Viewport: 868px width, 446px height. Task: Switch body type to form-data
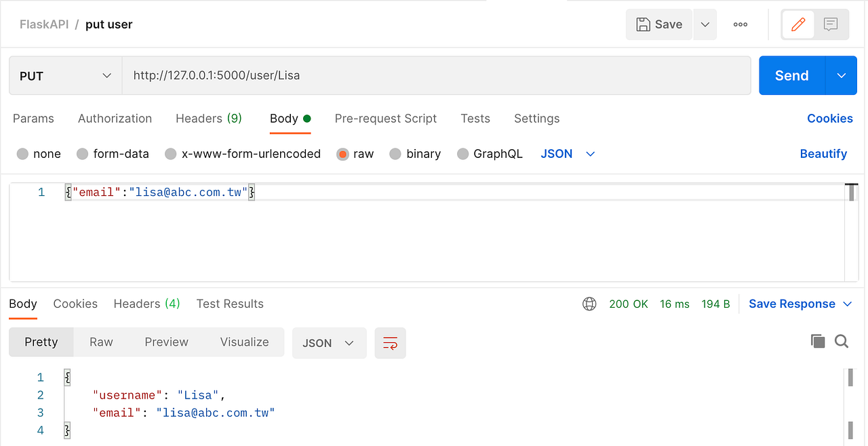[x=113, y=154]
